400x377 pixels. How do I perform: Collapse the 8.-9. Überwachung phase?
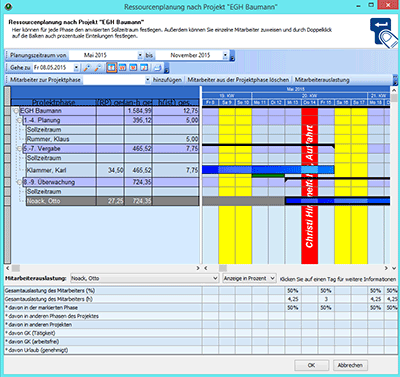(x=20, y=182)
